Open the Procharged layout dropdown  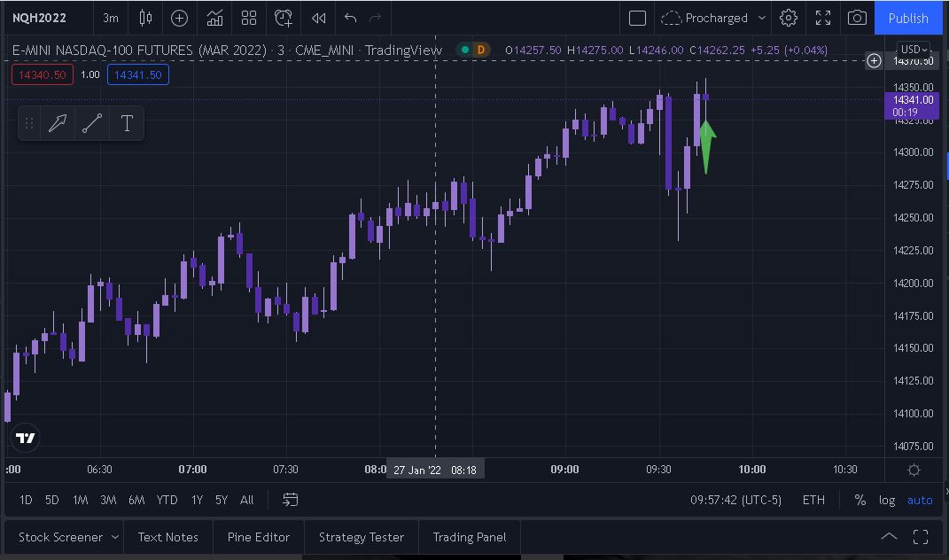click(x=714, y=18)
